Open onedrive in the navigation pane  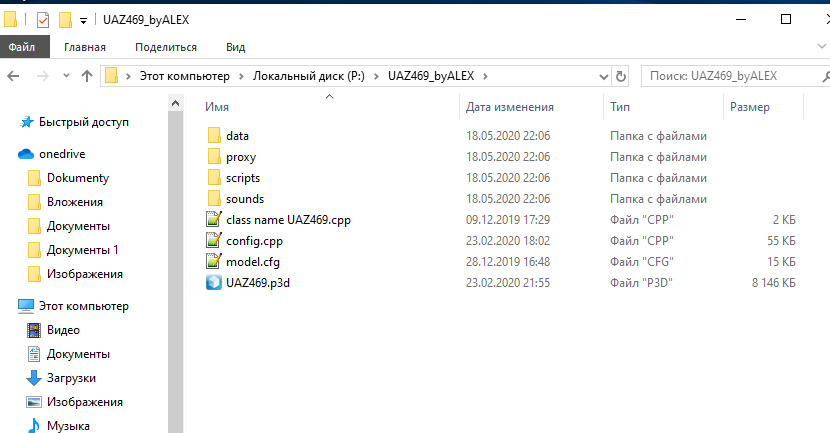pyautogui.click(x=62, y=154)
